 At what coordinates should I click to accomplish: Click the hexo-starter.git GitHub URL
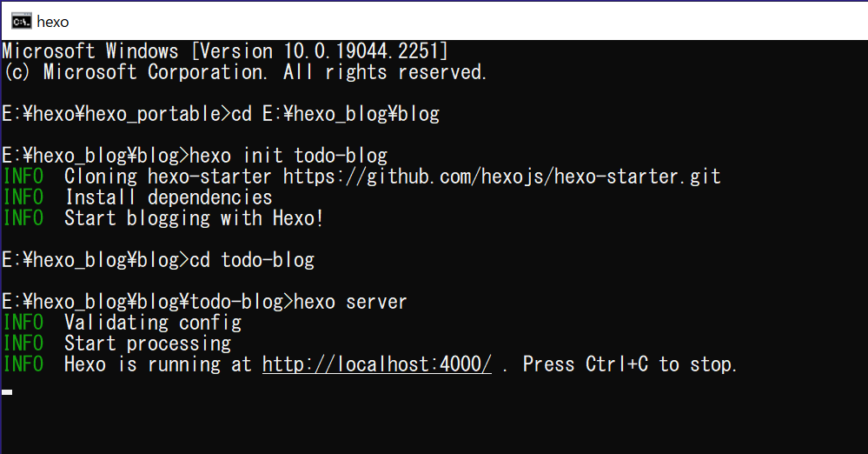point(501,177)
